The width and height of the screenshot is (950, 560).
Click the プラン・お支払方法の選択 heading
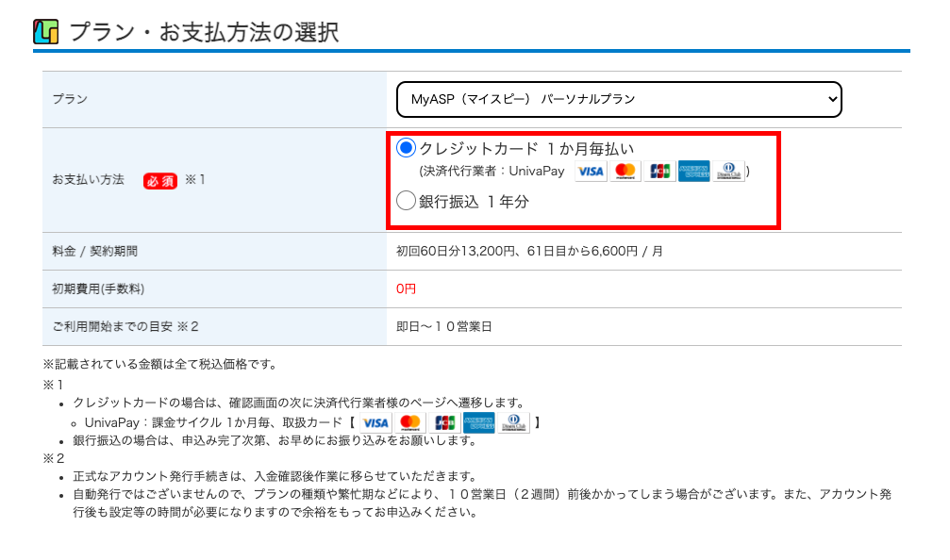coord(204,32)
